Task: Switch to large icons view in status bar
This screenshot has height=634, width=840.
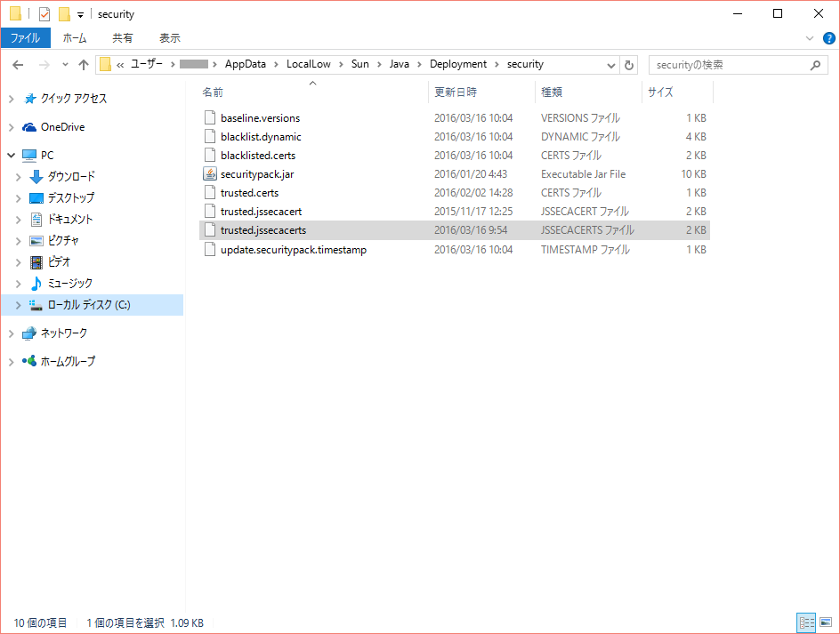Action: [825, 623]
